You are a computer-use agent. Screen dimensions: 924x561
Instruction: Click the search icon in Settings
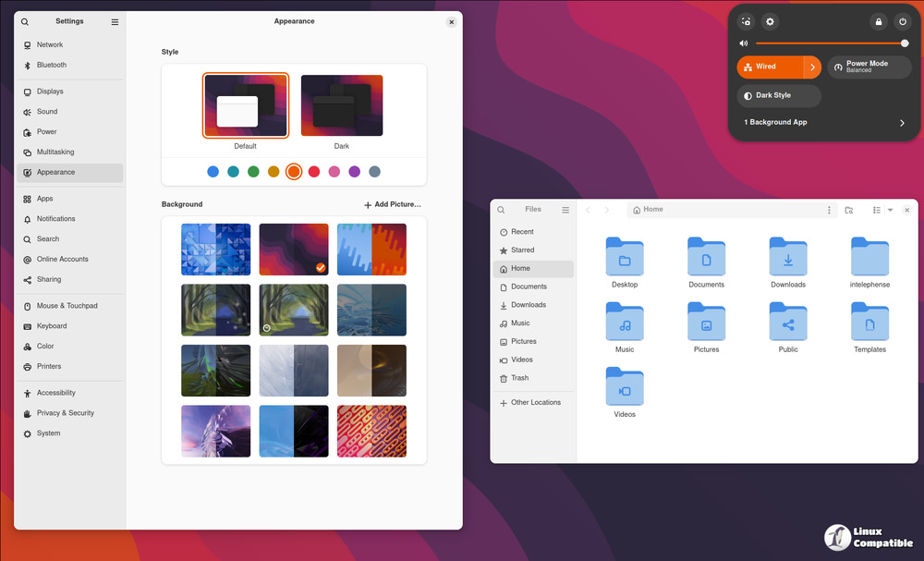pos(25,21)
